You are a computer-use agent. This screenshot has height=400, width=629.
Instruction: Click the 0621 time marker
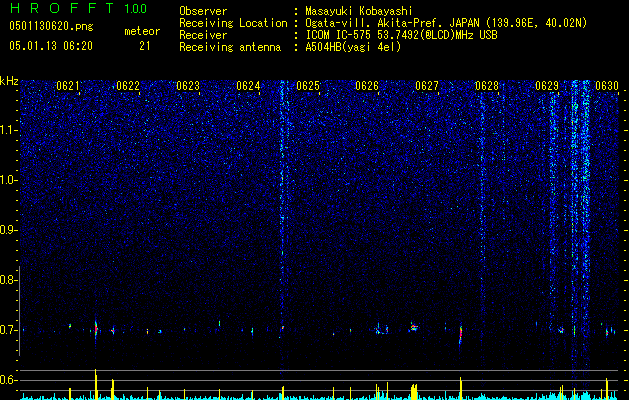coord(68,86)
